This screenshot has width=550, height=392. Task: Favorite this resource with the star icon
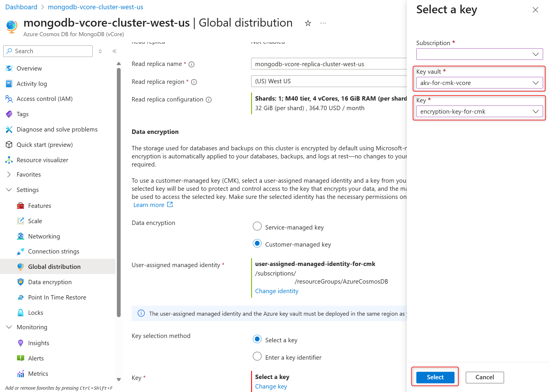click(308, 23)
